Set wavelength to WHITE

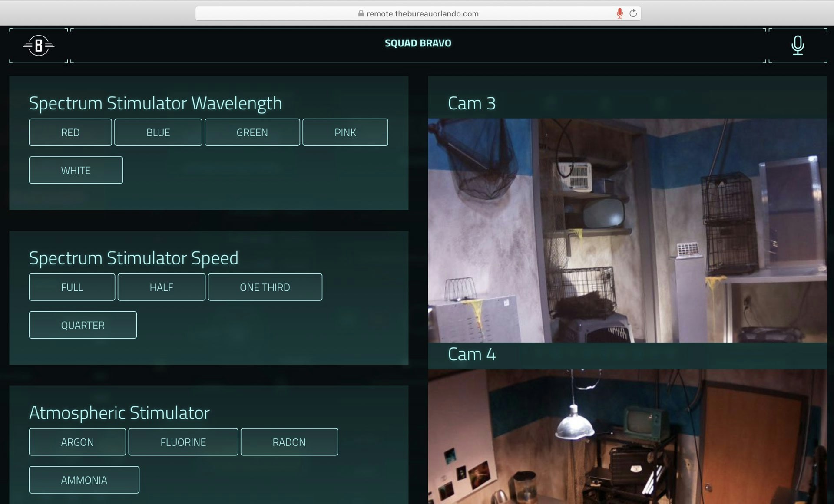(76, 170)
